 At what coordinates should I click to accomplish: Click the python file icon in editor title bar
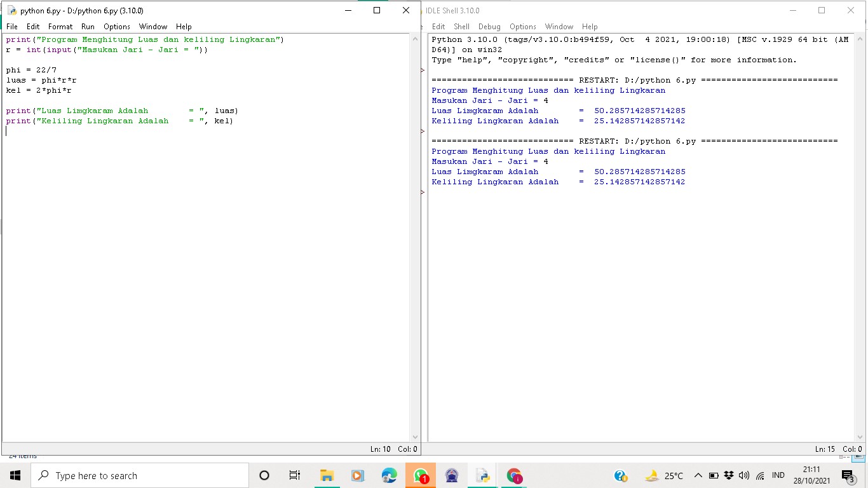pyautogui.click(x=11, y=10)
